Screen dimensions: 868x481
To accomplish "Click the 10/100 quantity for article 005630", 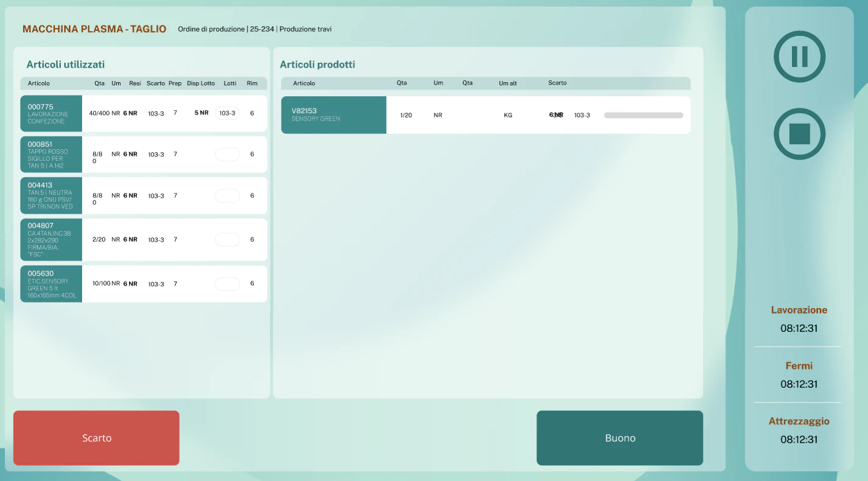I will point(101,284).
